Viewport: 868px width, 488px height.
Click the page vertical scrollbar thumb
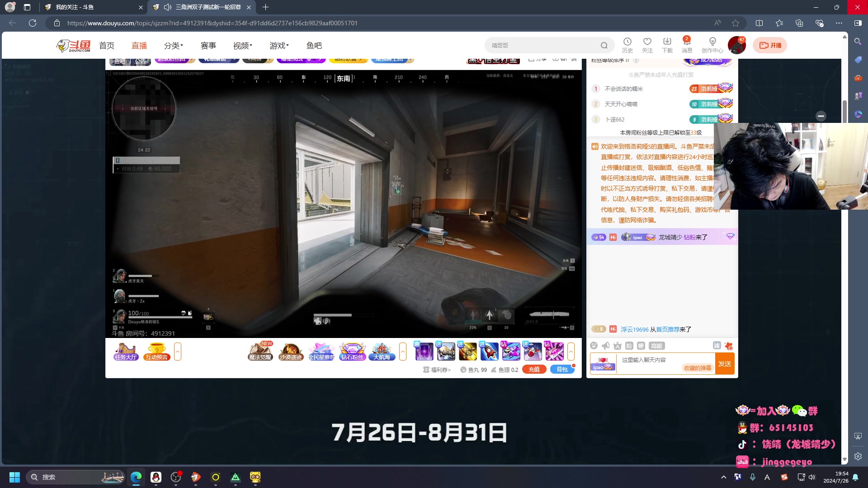[844, 111]
